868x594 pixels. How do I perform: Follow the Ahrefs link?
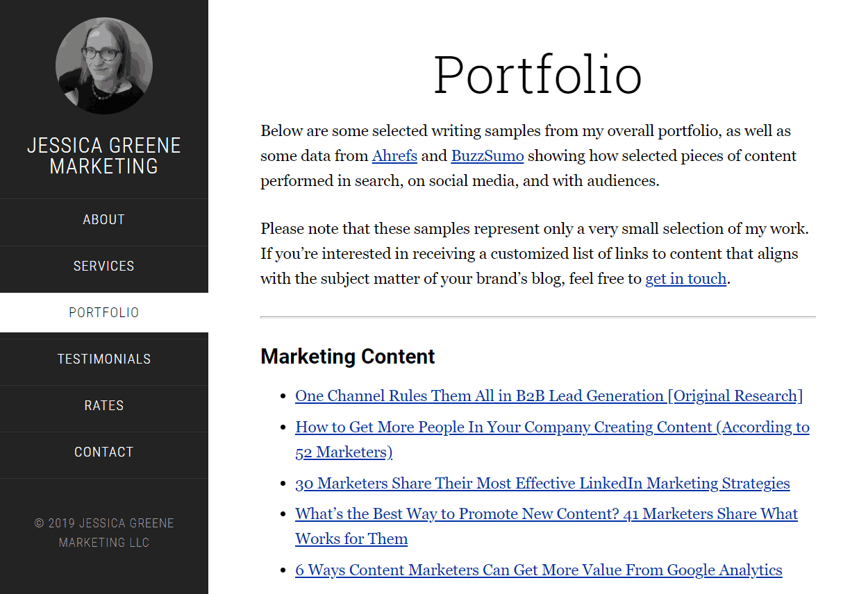click(x=394, y=155)
